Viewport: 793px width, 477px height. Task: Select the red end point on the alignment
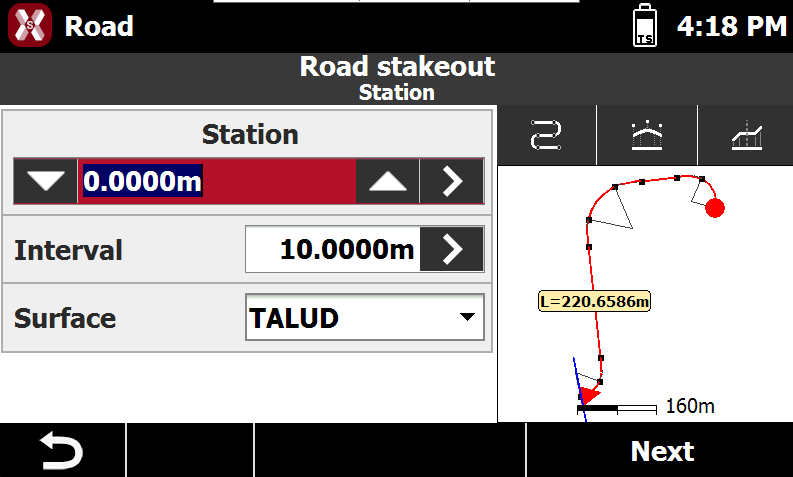[x=715, y=208]
